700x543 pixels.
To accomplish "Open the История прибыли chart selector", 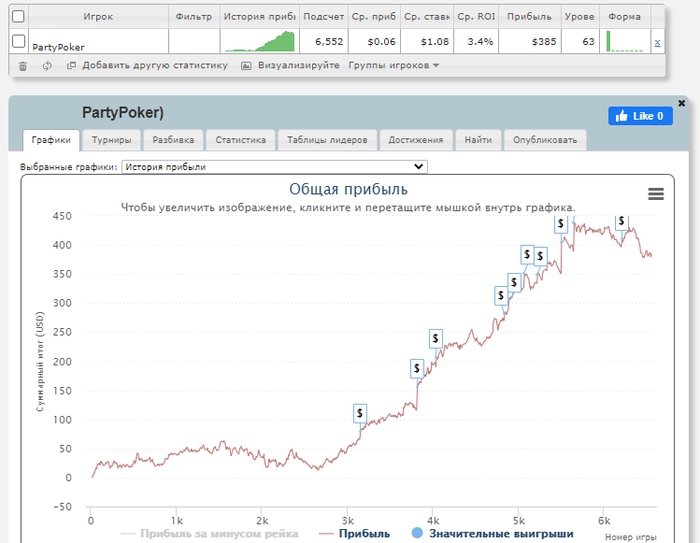I will pyautogui.click(x=274, y=167).
